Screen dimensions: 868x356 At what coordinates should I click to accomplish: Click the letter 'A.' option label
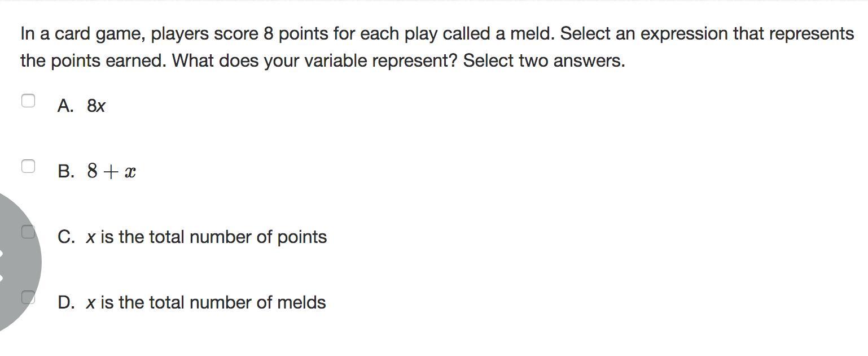tap(65, 106)
